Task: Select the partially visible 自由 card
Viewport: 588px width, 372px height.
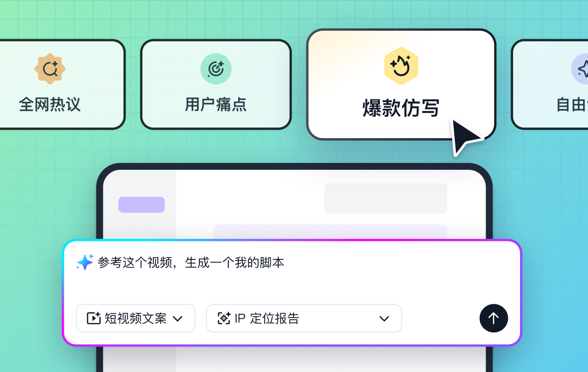Action: coord(549,84)
